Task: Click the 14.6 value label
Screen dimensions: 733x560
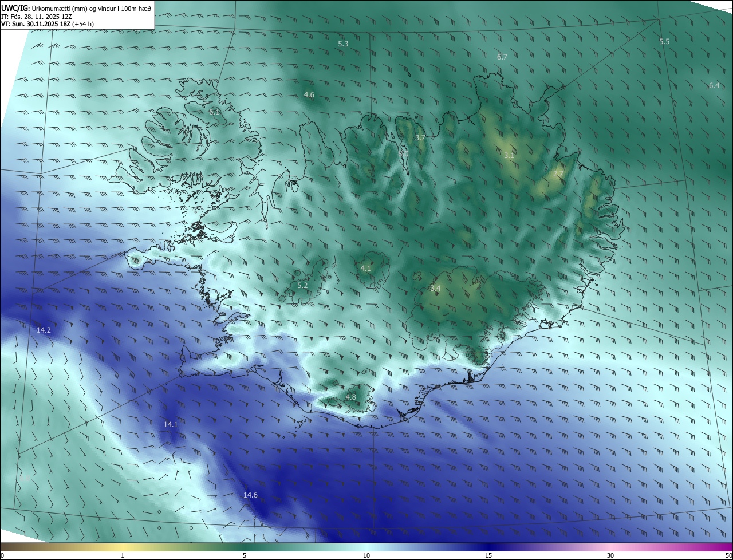Action: [250, 495]
